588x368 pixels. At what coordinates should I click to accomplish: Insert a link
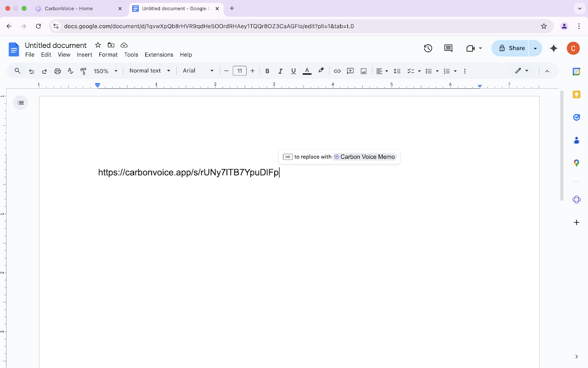click(x=337, y=71)
